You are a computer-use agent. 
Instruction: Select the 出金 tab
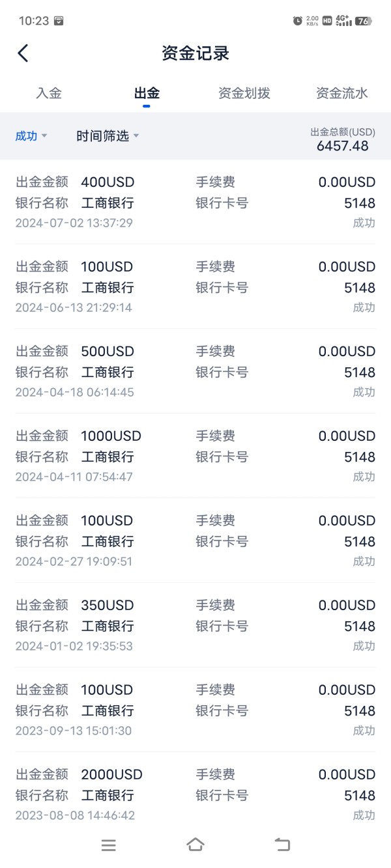coord(147,93)
